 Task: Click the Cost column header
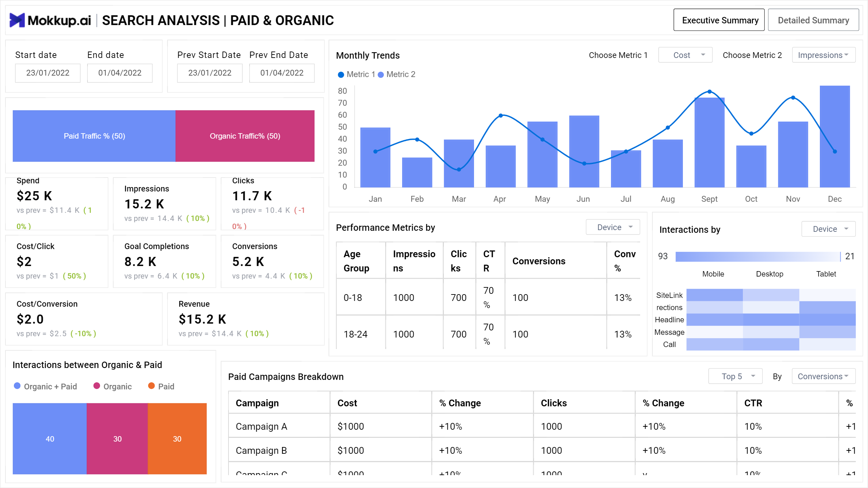tap(381, 403)
